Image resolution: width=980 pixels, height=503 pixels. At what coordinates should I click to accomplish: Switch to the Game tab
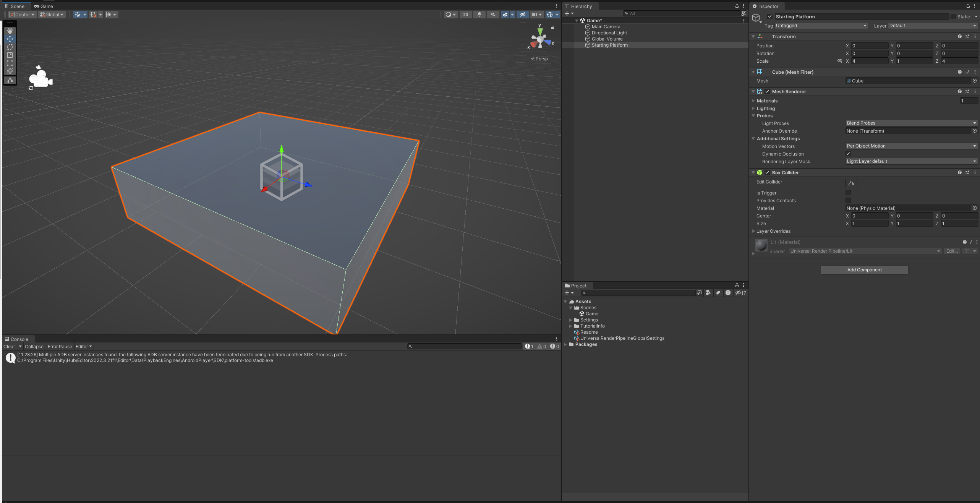tap(43, 6)
